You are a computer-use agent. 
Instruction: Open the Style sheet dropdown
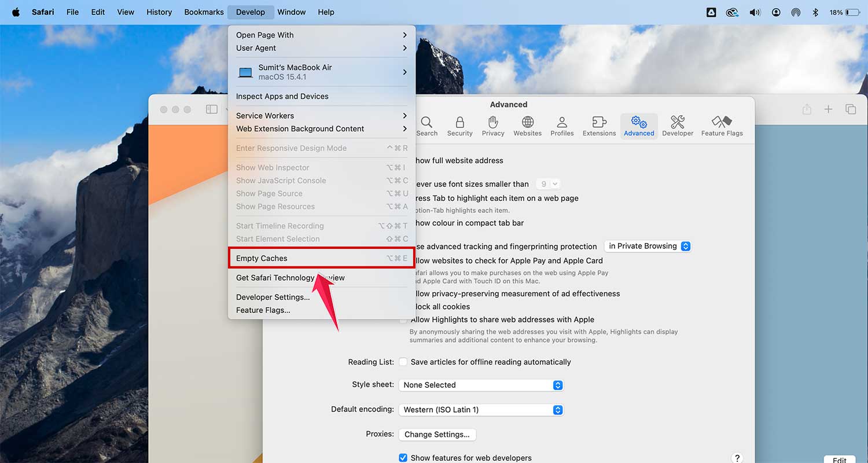pos(480,385)
